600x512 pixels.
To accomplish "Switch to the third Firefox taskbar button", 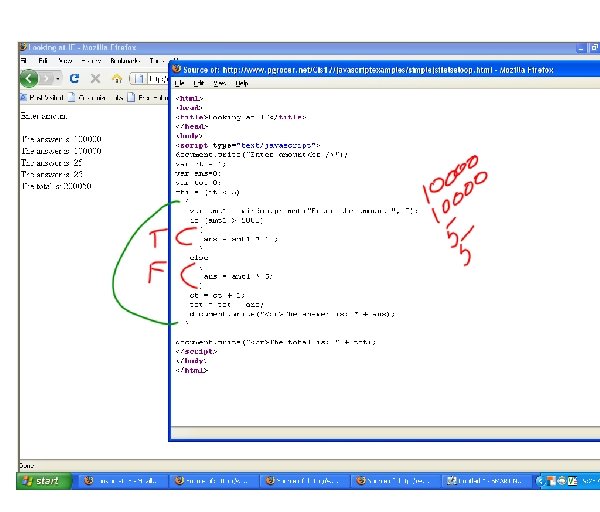I will click(306, 481).
